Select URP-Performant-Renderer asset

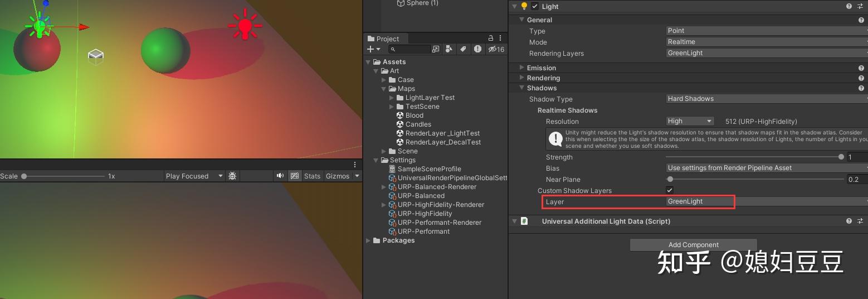435,223
